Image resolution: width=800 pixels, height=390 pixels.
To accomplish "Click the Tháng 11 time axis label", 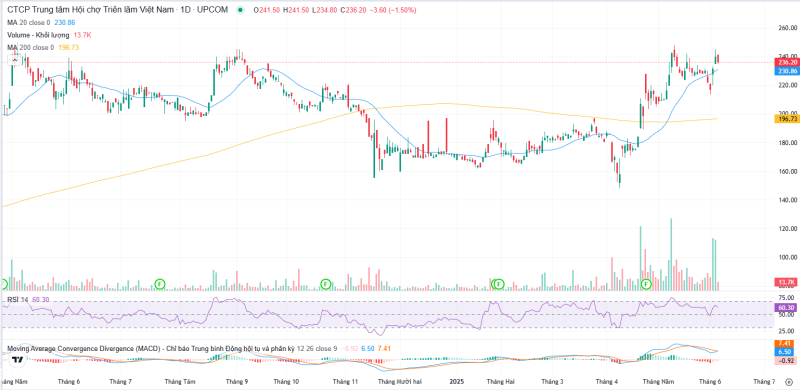I will click(x=345, y=381).
